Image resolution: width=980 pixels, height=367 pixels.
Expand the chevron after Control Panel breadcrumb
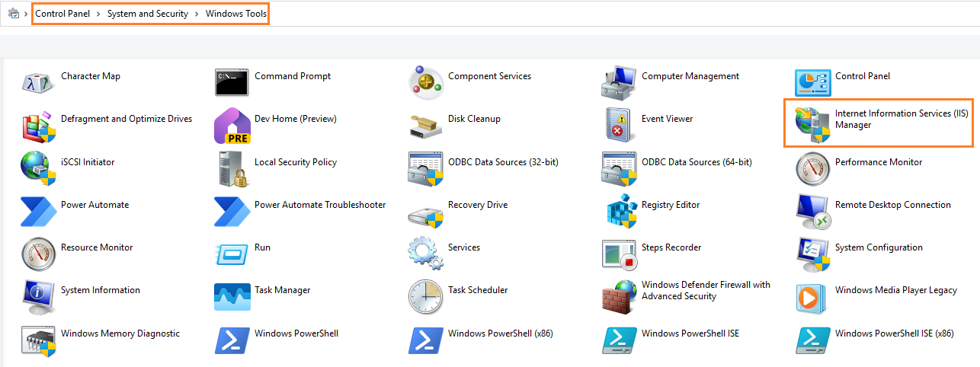point(99,14)
